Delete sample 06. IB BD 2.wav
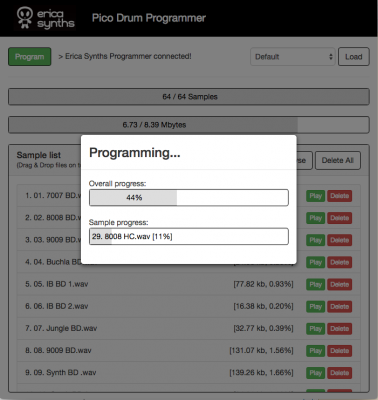 pyautogui.click(x=339, y=306)
